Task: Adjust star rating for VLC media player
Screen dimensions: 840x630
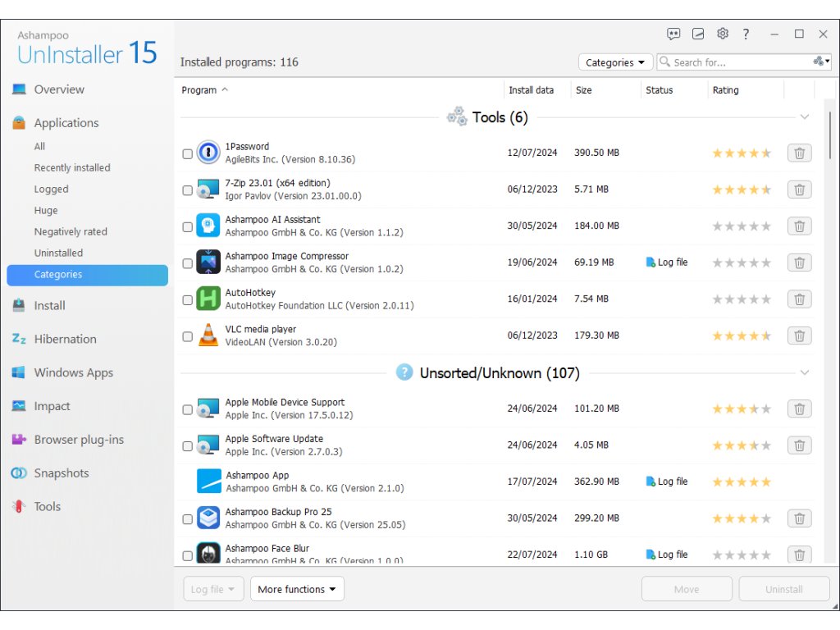Action: click(x=742, y=336)
